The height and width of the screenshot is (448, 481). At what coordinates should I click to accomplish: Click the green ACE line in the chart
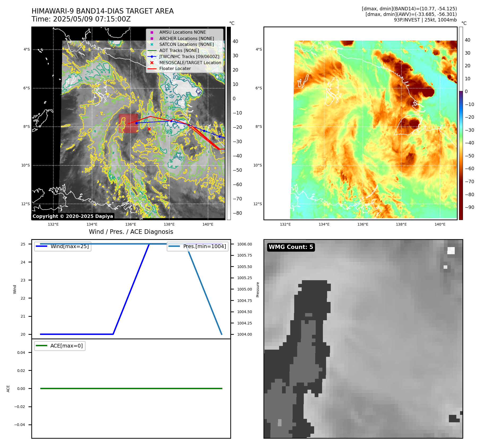click(131, 388)
